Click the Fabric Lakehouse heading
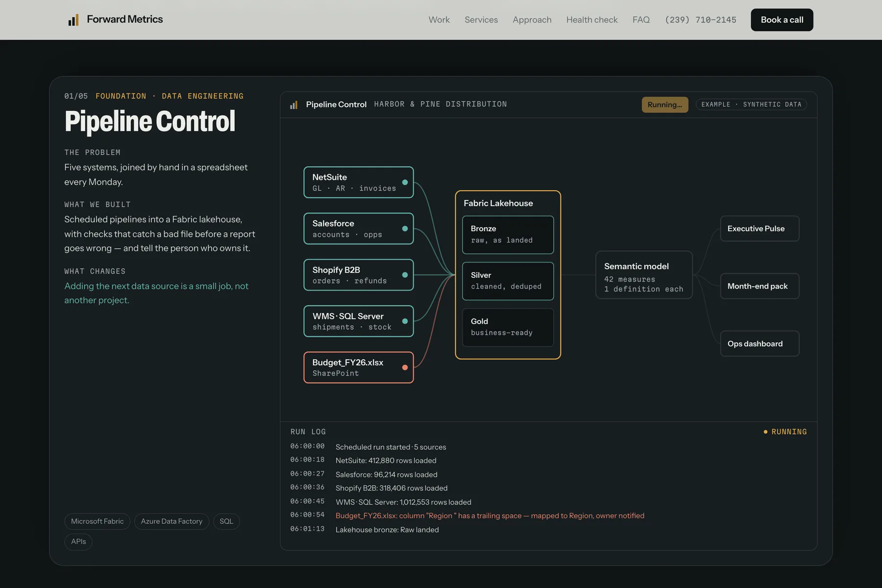This screenshot has height=588, width=882. (498, 203)
